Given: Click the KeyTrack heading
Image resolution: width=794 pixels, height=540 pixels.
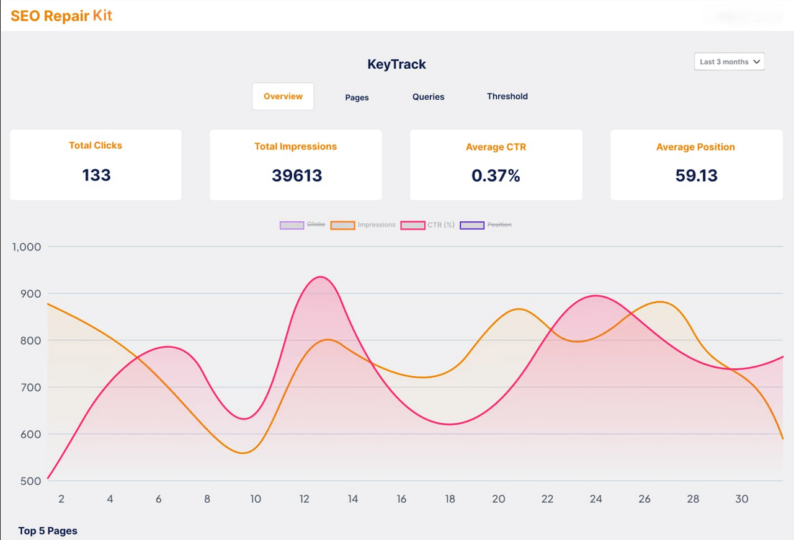Looking at the screenshot, I should (x=396, y=64).
